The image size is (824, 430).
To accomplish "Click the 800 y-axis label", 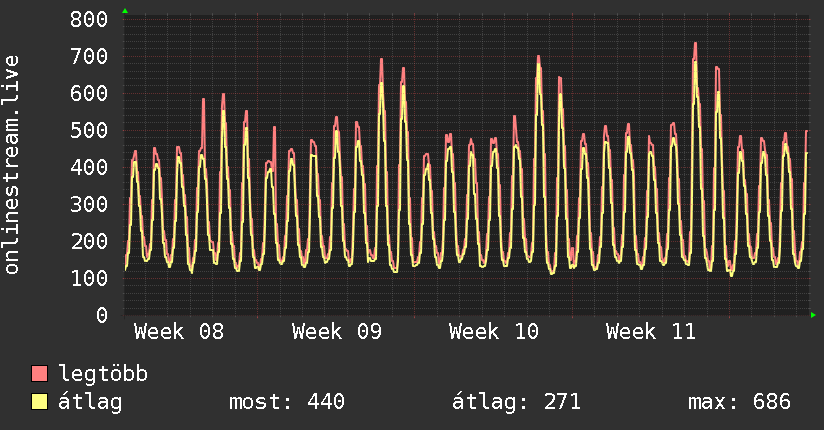I will point(90,19).
